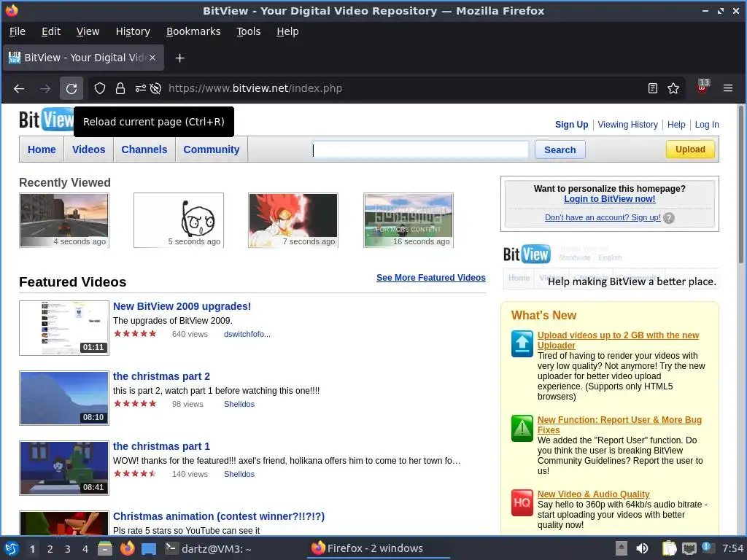
Task: Click the blue upload arrow icon in What's New
Action: pos(522,343)
